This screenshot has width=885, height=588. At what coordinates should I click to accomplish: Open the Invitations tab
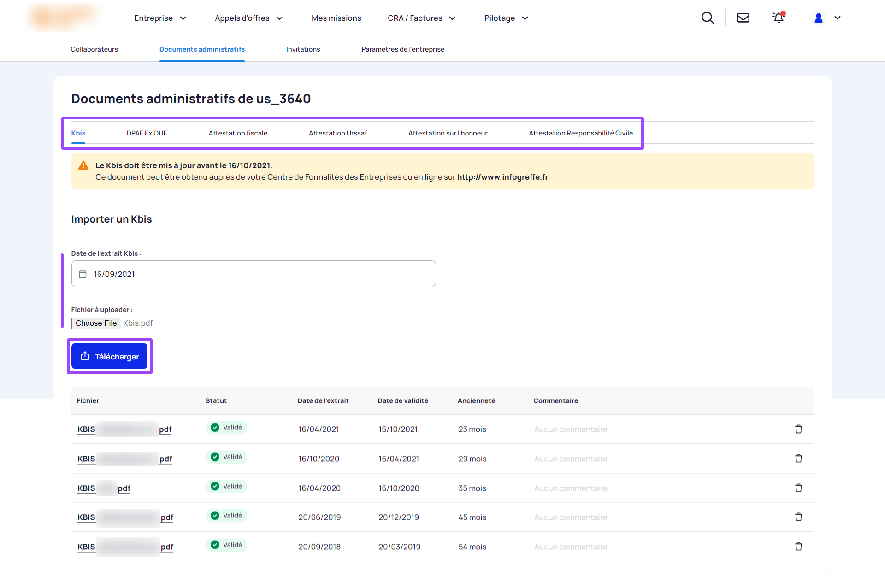coord(303,49)
